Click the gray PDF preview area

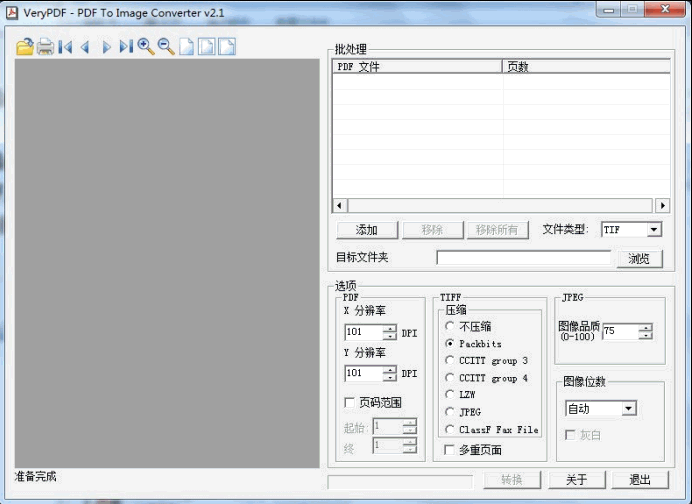167,263
